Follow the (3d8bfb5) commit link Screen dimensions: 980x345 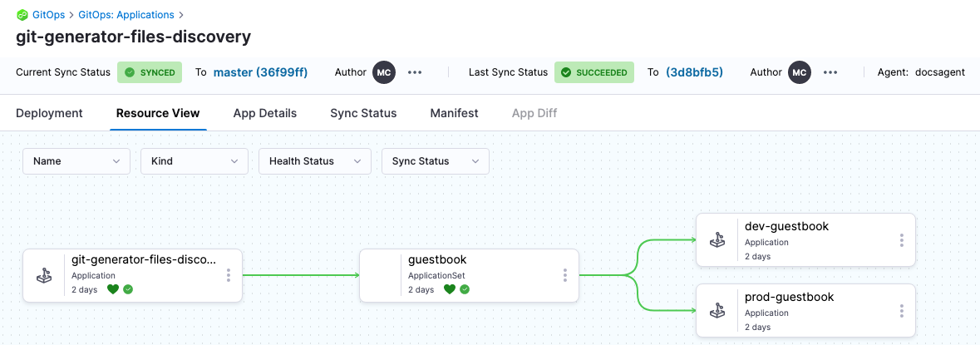pyautogui.click(x=694, y=72)
